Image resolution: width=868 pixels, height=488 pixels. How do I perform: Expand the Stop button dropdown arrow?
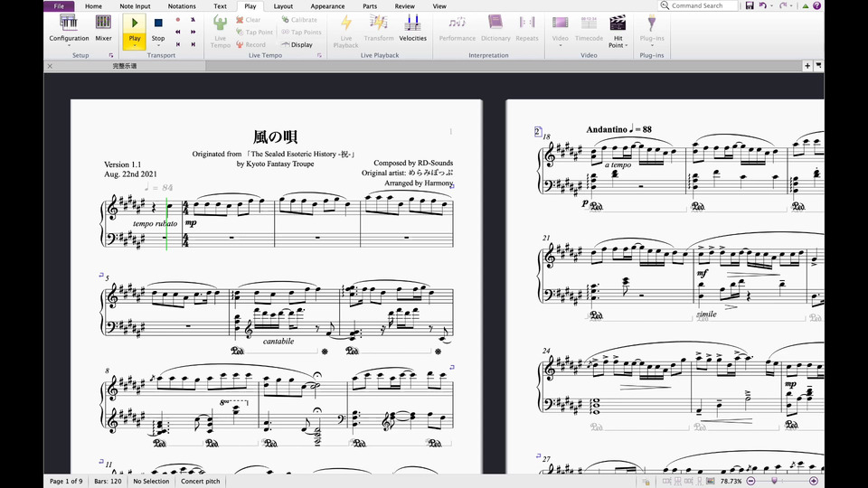click(158, 45)
